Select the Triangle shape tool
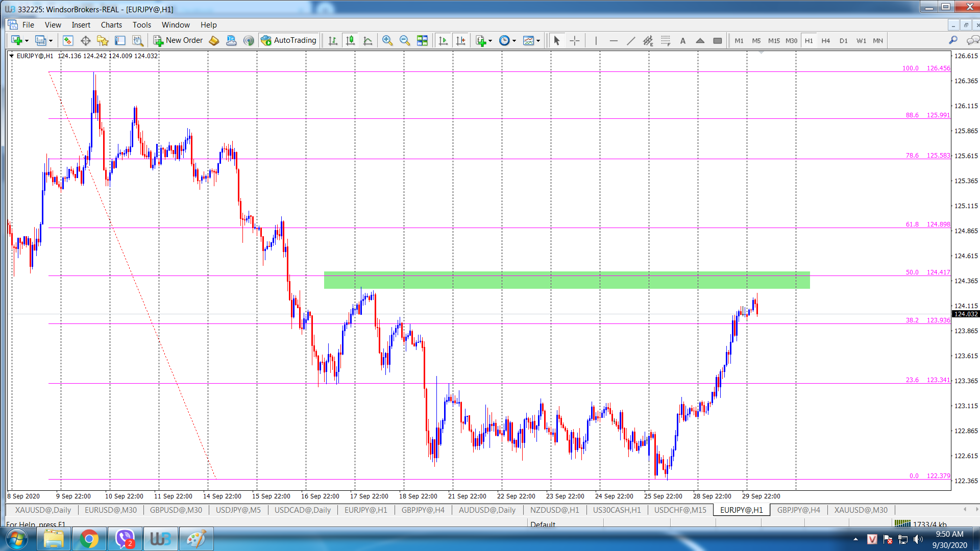980x551 pixels. point(700,40)
